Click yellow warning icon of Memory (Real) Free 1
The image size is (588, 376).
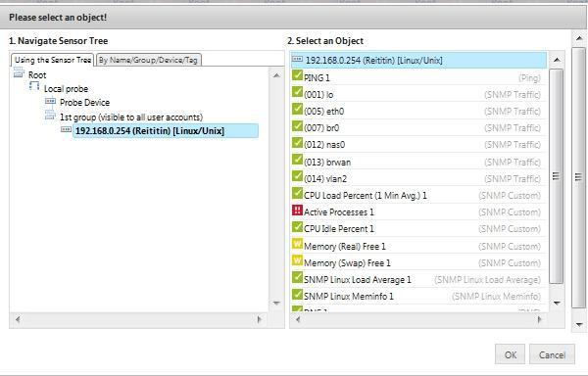pyautogui.click(x=297, y=244)
